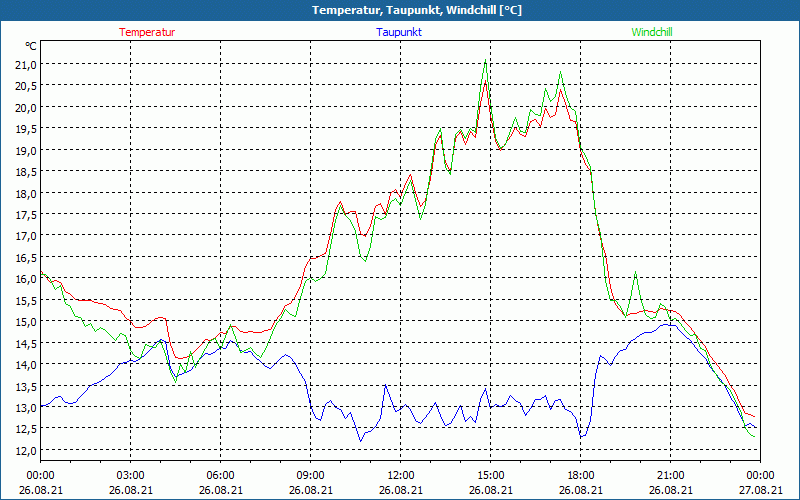Select the 21:00 time axis label
This screenshot has width=800, height=500.
point(671,475)
